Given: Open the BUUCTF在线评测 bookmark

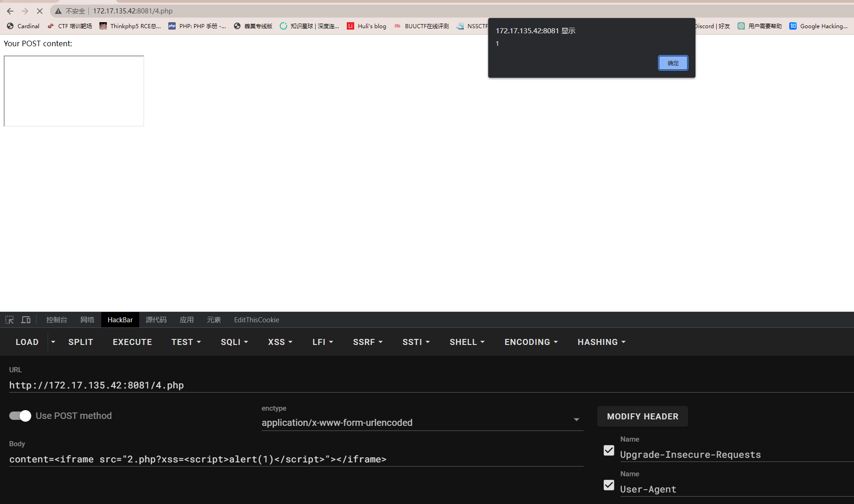Looking at the screenshot, I should [421, 26].
